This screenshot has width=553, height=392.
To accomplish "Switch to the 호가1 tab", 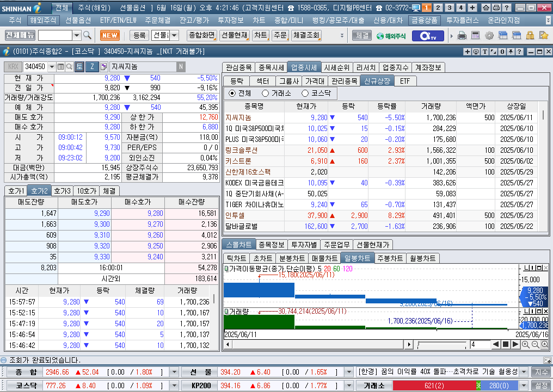I will pyautogui.click(x=16, y=191).
